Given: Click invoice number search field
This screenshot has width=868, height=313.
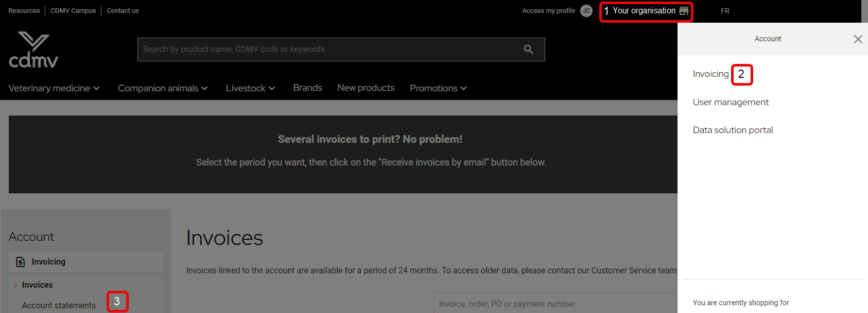Looking at the screenshot, I should [555, 304].
